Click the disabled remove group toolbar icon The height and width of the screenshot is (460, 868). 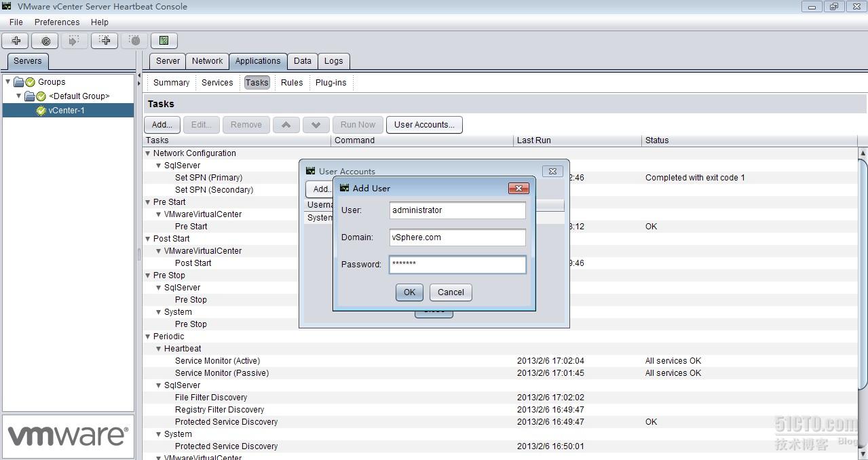tap(134, 41)
